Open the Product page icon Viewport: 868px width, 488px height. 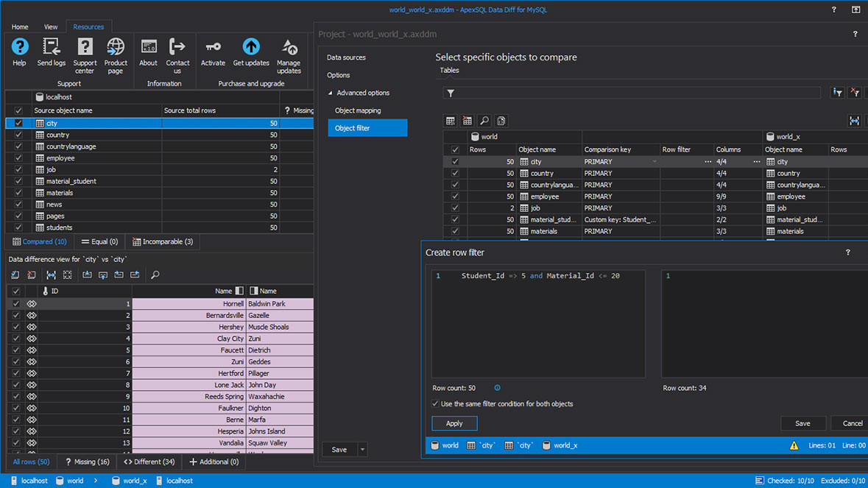(116, 52)
